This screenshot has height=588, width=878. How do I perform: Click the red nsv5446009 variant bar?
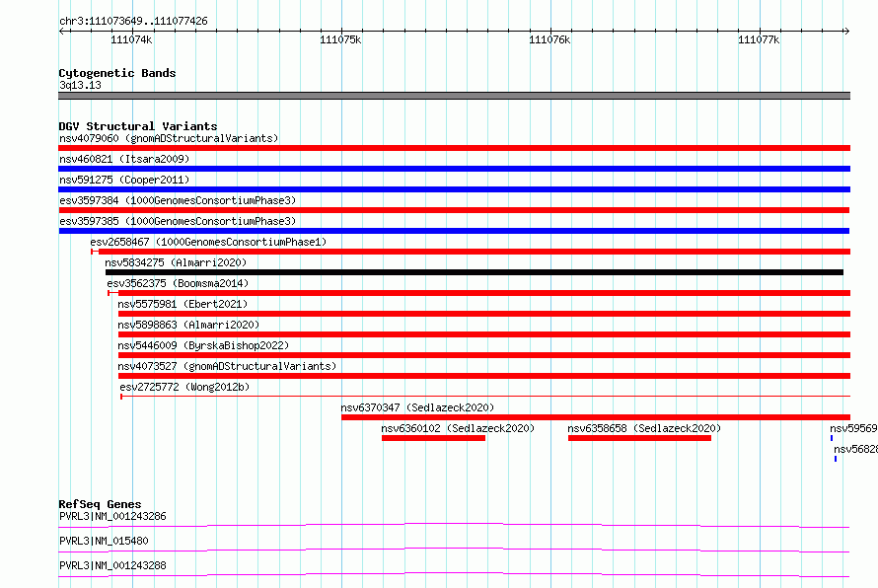point(484,355)
